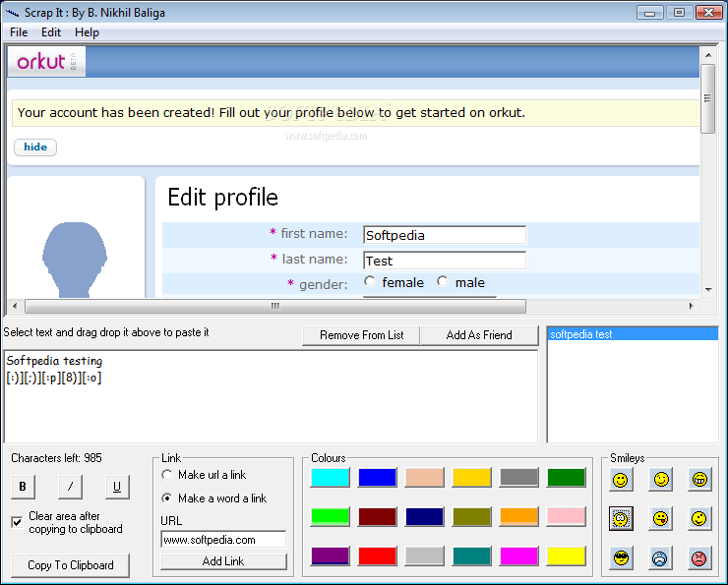This screenshot has height=585, width=728.
Task: Choose male gender radio button
Action: pos(442,281)
